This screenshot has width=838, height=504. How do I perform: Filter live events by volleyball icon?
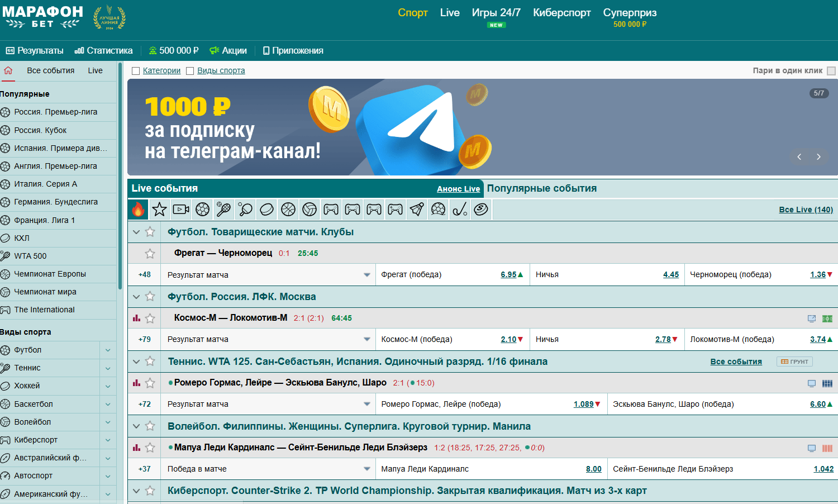pos(310,209)
